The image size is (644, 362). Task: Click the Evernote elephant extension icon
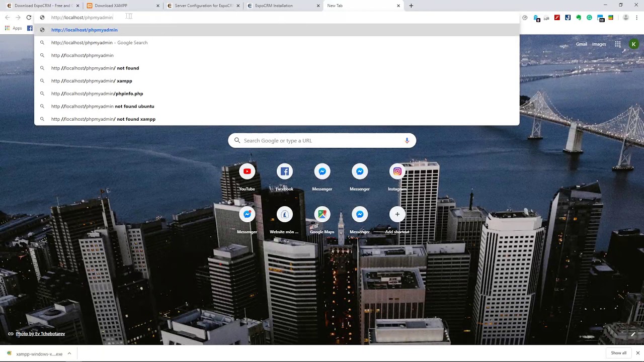click(x=579, y=18)
